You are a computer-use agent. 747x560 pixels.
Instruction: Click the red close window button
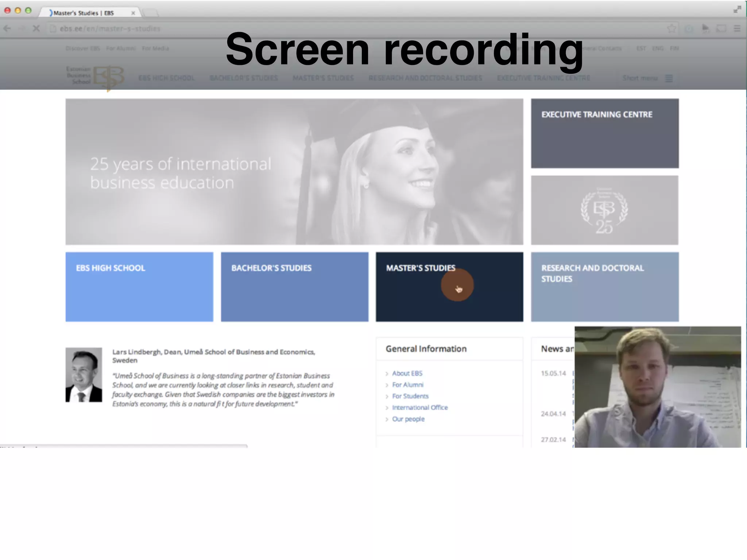(7, 10)
